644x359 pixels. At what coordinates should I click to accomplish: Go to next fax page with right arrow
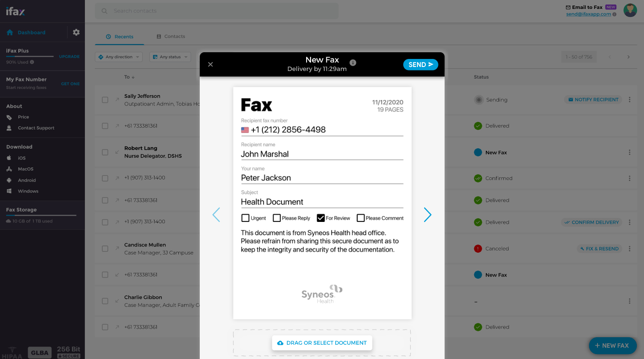[x=427, y=215]
